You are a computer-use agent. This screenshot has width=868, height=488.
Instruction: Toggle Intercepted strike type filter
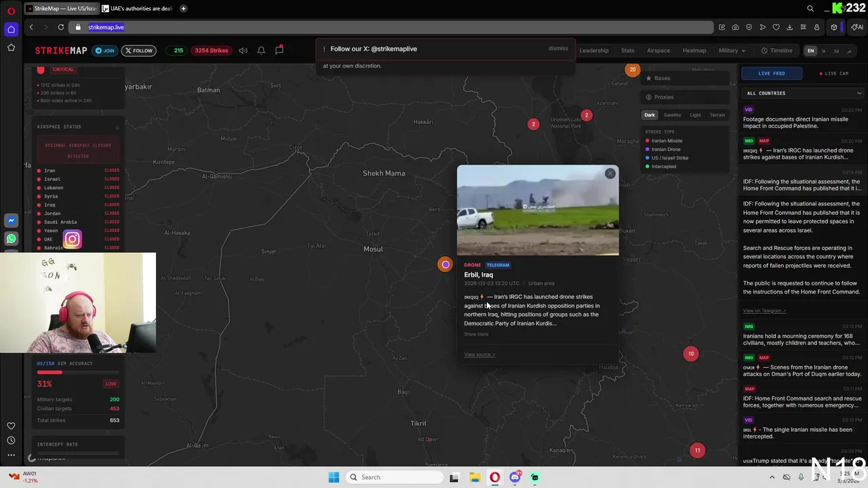(661, 167)
